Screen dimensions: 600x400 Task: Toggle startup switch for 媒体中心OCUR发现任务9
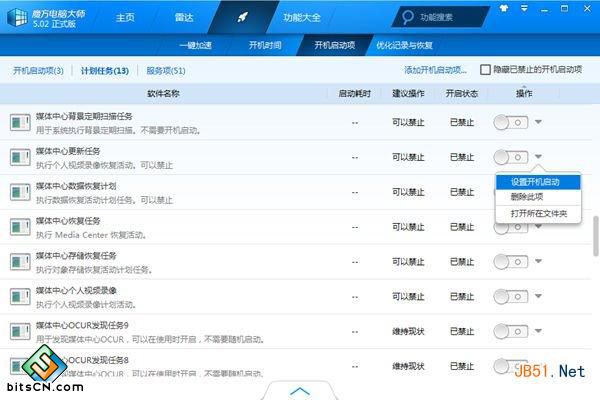[511, 331]
